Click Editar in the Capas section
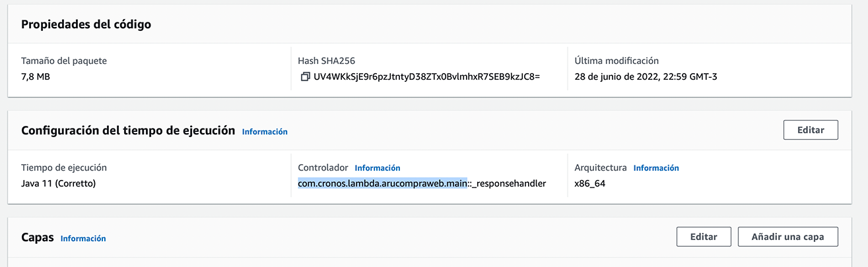The image size is (868, 267). [x=704, y=237]
